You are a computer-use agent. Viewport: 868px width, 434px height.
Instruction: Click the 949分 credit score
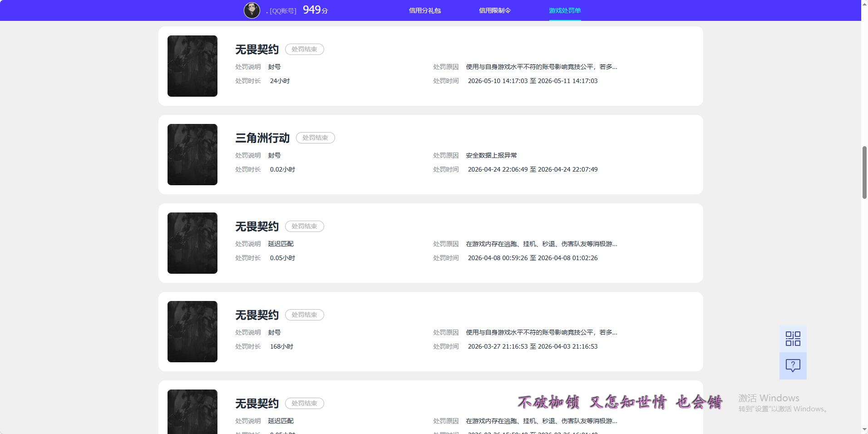coord(316,10)
